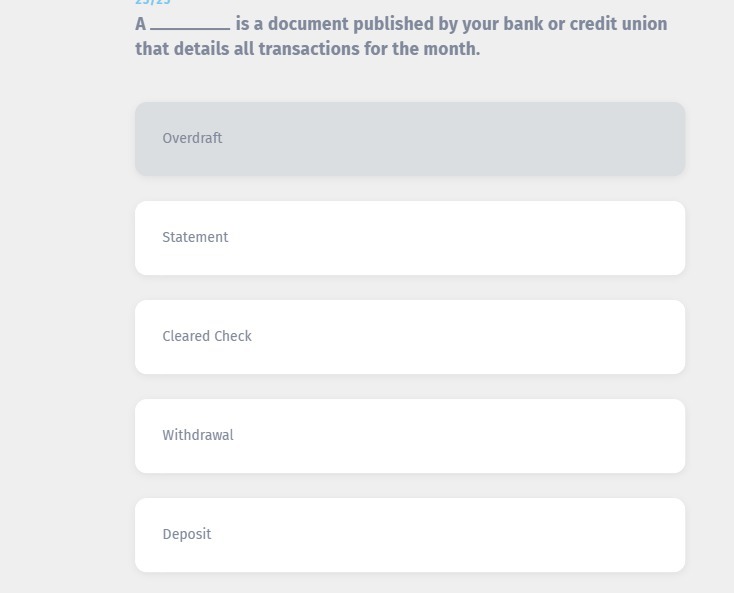
Task: Select the Withdrawal answer option
Action: 410,436
